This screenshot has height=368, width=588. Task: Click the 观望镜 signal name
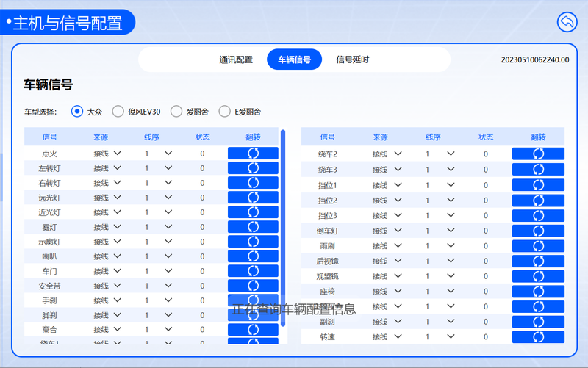tap(327, 276)
